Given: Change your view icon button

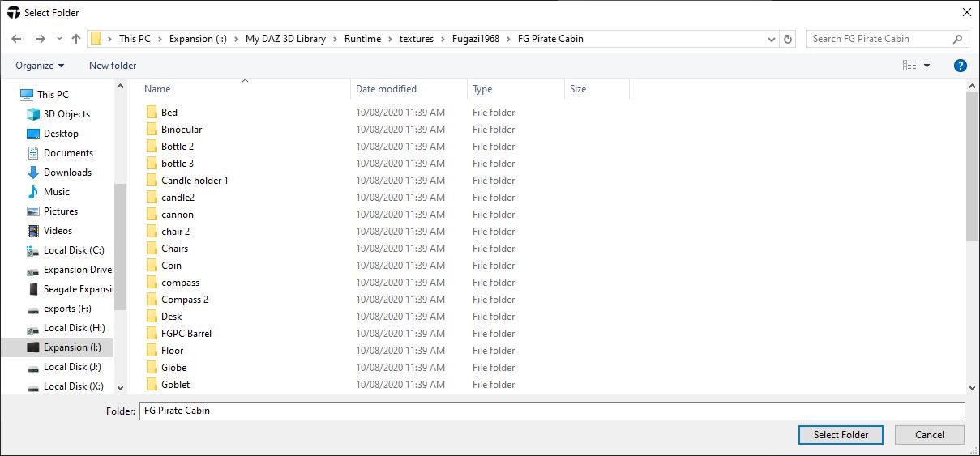Looking at the screenshot, I should (x=909, y=66).
